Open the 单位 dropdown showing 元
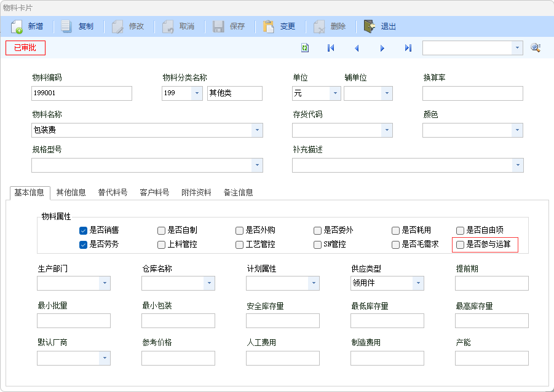Image resolution: width=554 pixels, height=392 pixels. (x=334, y=93)
